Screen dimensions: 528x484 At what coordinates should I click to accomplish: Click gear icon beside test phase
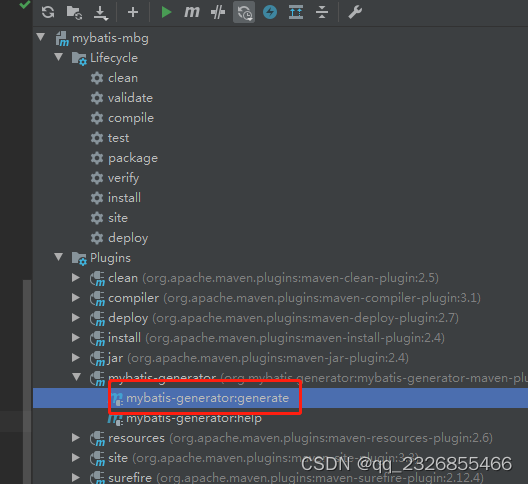[97, 138]
